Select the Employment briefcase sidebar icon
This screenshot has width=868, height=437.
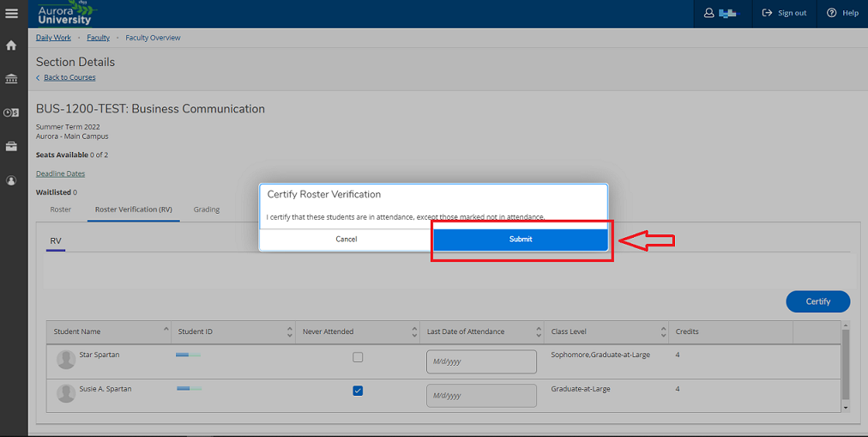[x=11, y=147]
